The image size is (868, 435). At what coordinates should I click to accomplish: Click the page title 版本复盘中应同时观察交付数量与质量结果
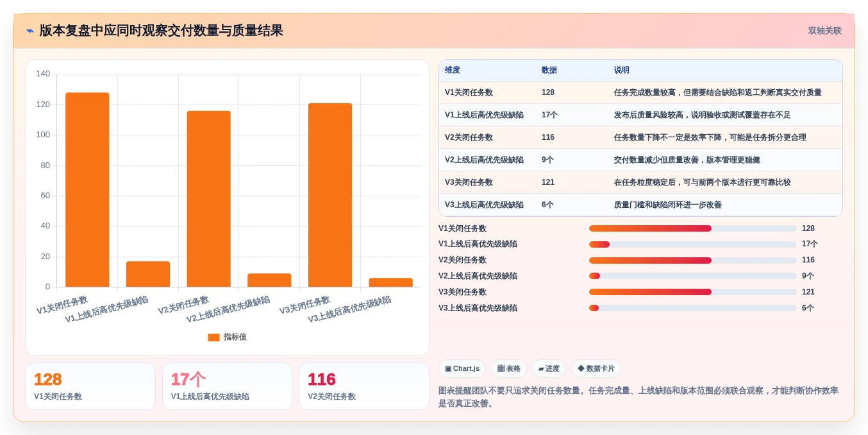[x=161, y=31]
